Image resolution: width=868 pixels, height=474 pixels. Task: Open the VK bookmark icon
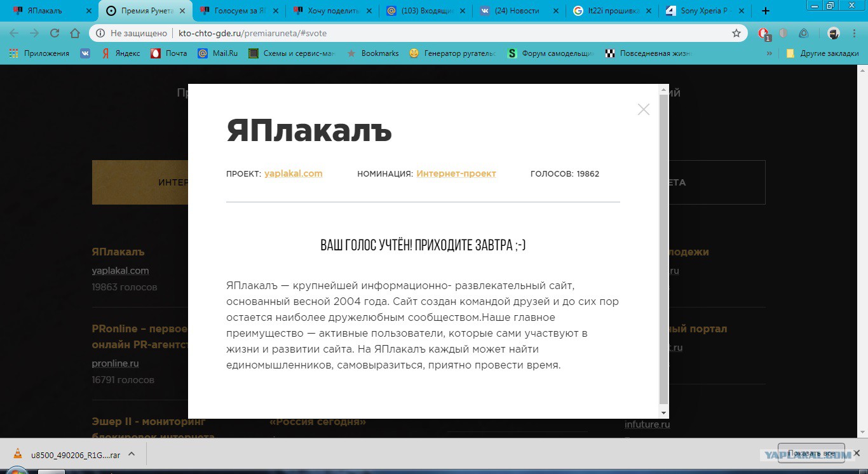[85, 53]
